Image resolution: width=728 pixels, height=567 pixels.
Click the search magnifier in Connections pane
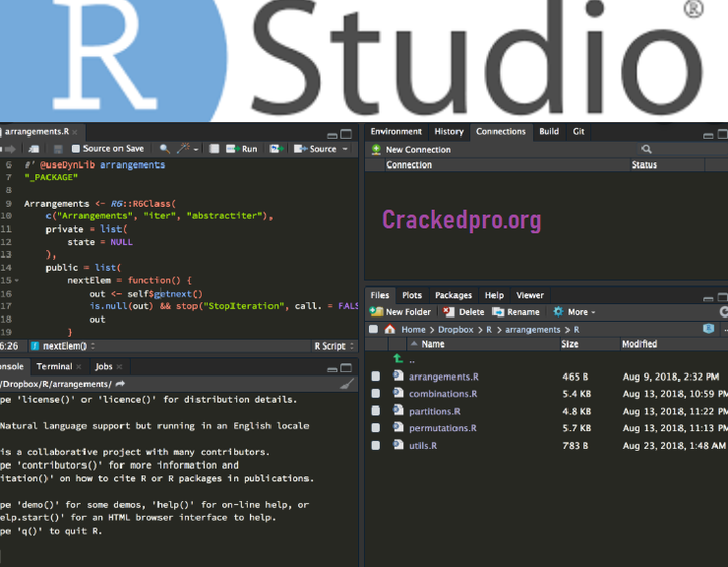(646, 150)
